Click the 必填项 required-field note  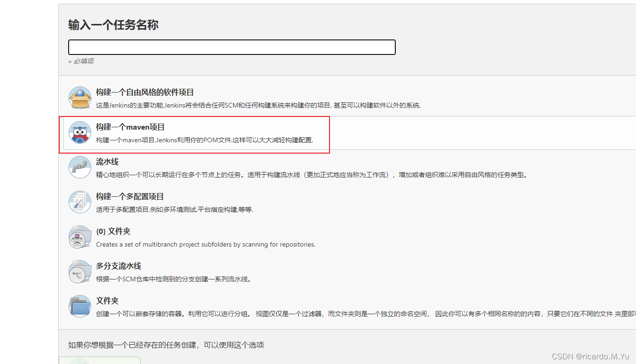[81, 61]
